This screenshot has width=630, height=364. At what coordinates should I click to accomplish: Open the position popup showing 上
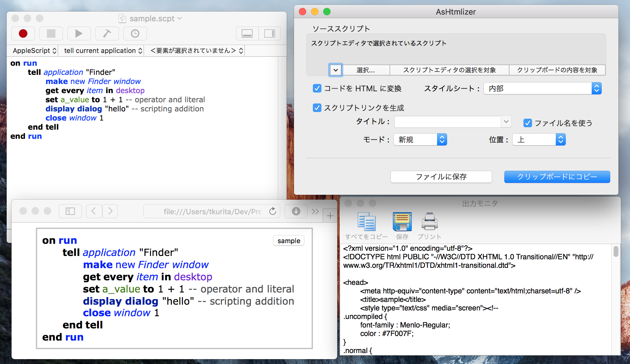pyautogui.click(x=539, y=140)
